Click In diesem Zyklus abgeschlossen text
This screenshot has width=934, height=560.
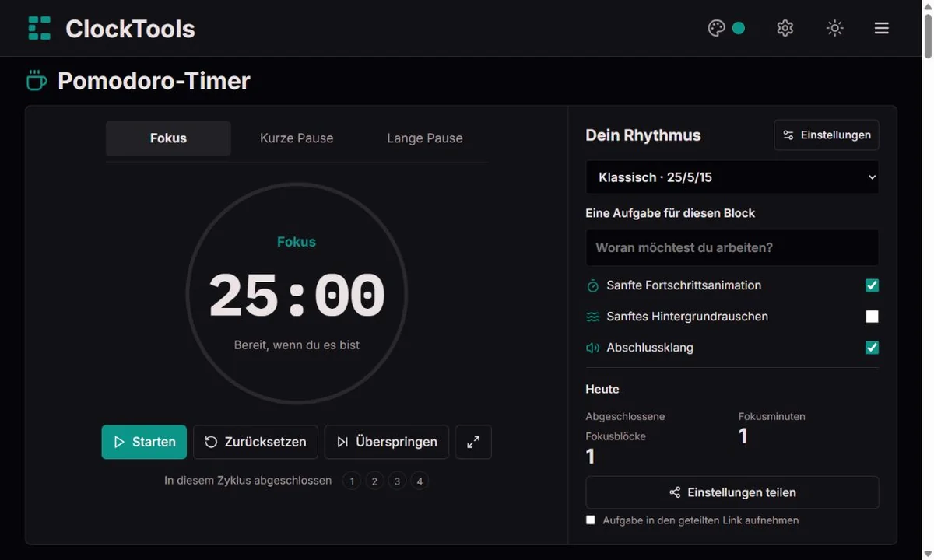click(x=248, y=481)
